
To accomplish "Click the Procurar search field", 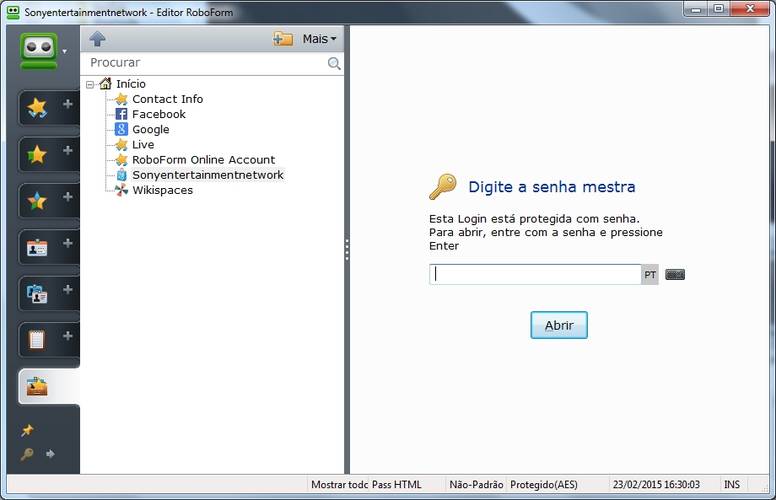I will (x=207, y=63).
